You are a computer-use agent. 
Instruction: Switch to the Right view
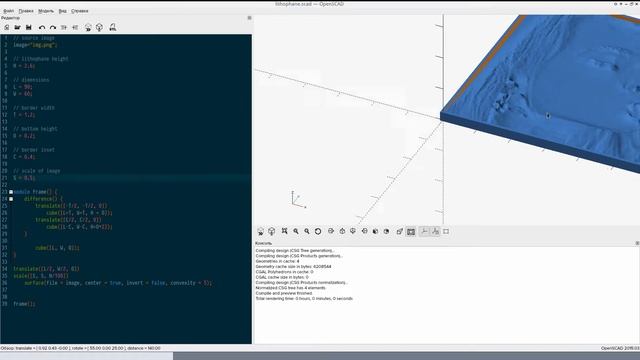click(x=331, y=231)
